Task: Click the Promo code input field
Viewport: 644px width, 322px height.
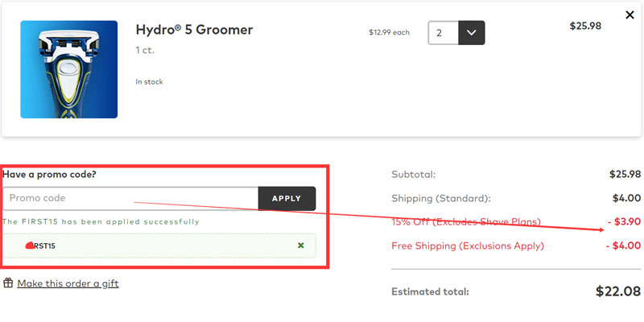Action: (130, 198)
